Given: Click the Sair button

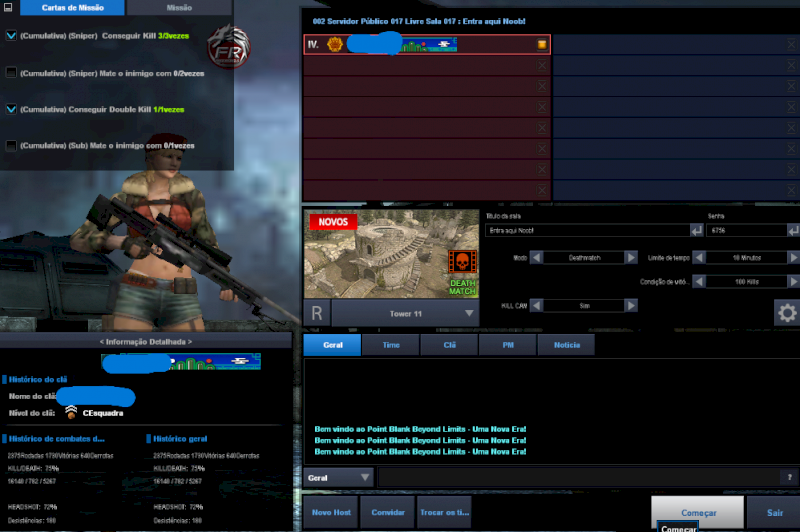Looking at the screenshot, I should (774, 513).
